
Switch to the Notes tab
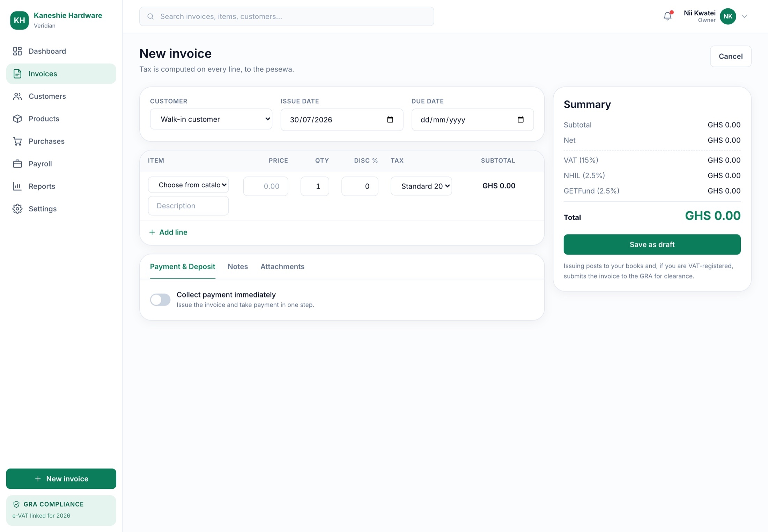[238, 267]
